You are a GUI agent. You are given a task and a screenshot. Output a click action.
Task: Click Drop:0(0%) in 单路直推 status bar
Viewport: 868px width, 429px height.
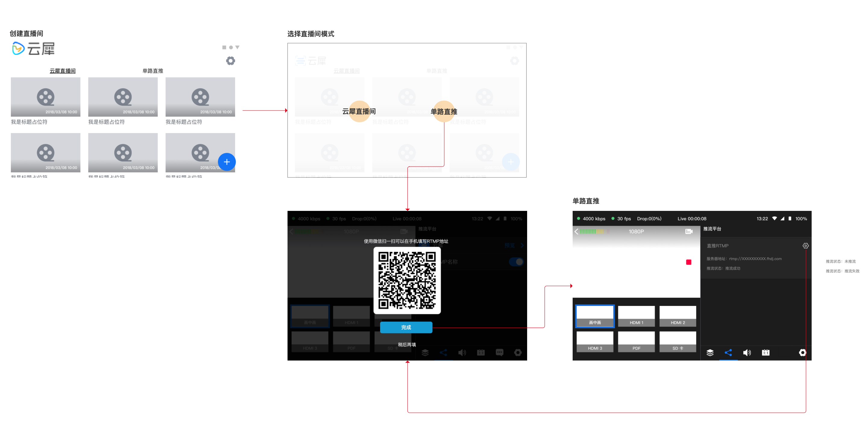[649, 218]
